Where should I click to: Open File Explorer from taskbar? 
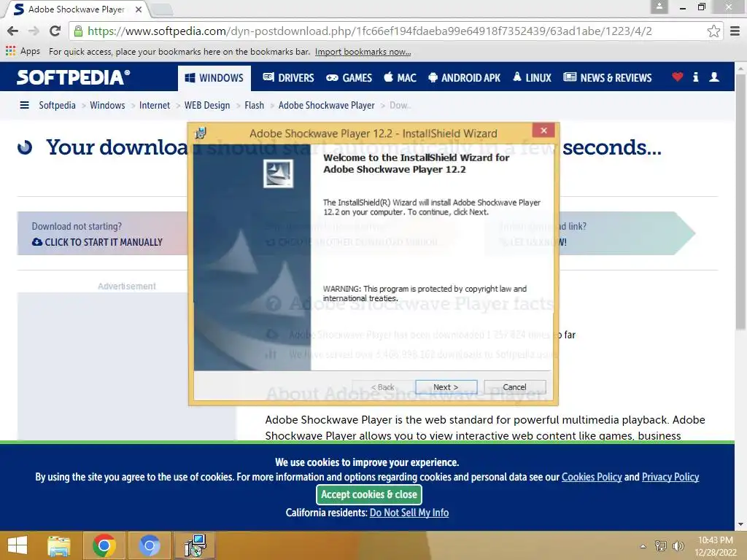coord(59,545)
